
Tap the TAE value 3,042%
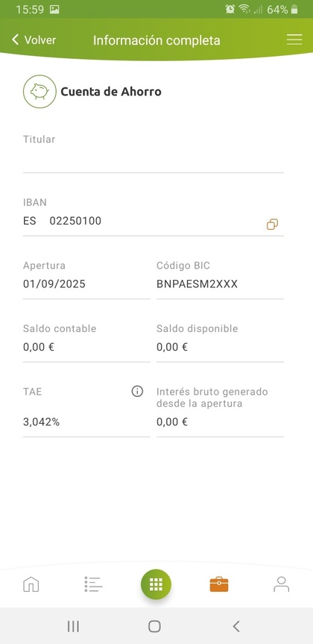coord(42,422)
